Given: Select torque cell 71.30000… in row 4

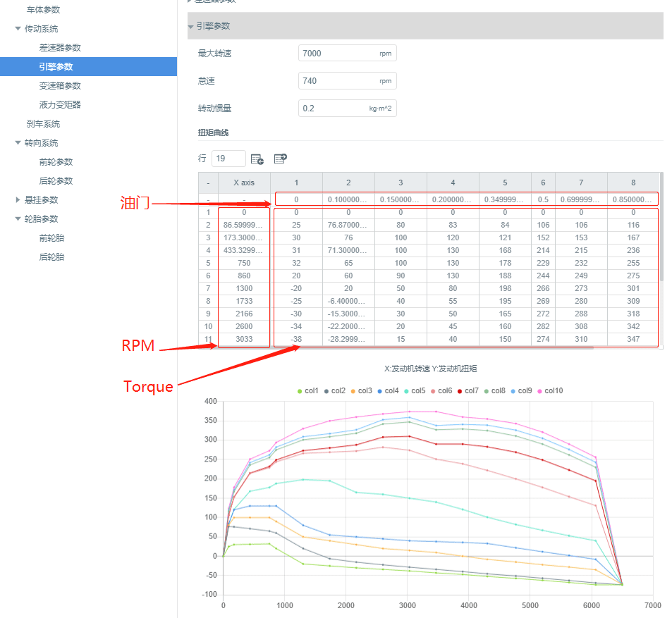Looking at the screenshot, I should click(348, 250).
